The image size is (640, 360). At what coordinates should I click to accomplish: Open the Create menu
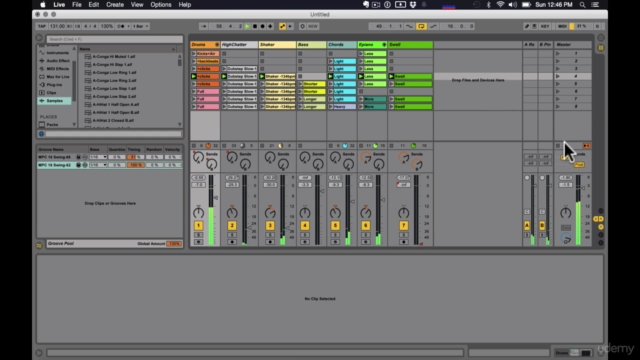tap(115, 5)
